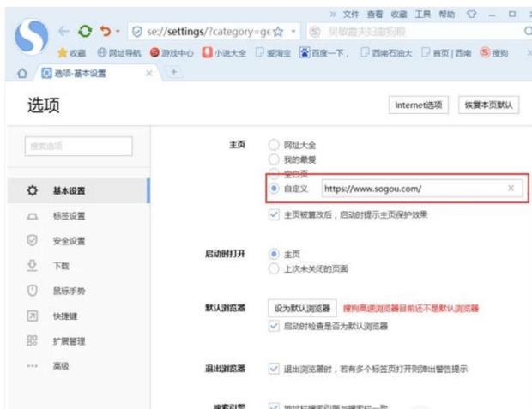Select the 我的最爱 homepage radio option
This screenshot has width=532, height=409.
tap(275, 159)
